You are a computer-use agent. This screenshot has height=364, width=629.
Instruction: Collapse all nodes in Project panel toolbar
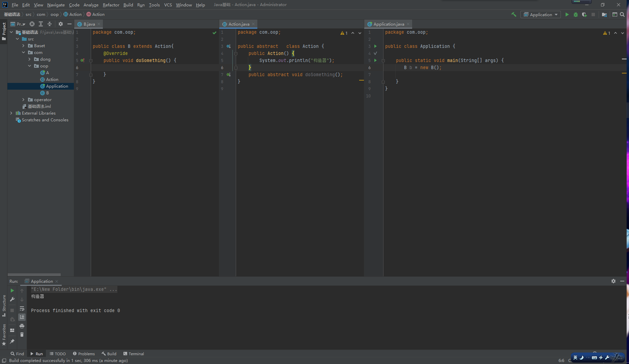[x=50, y=24]
